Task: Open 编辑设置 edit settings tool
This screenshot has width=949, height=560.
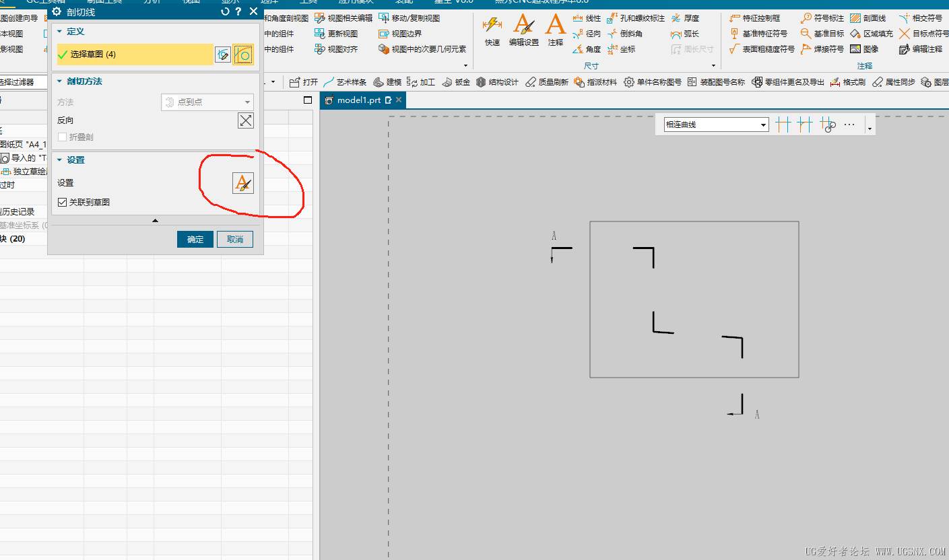Action: 523,31
